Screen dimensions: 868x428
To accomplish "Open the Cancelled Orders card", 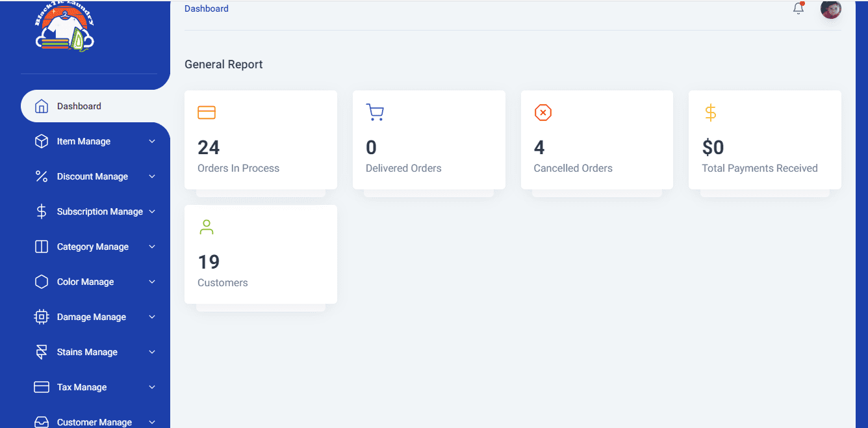I will click(596, 140).
